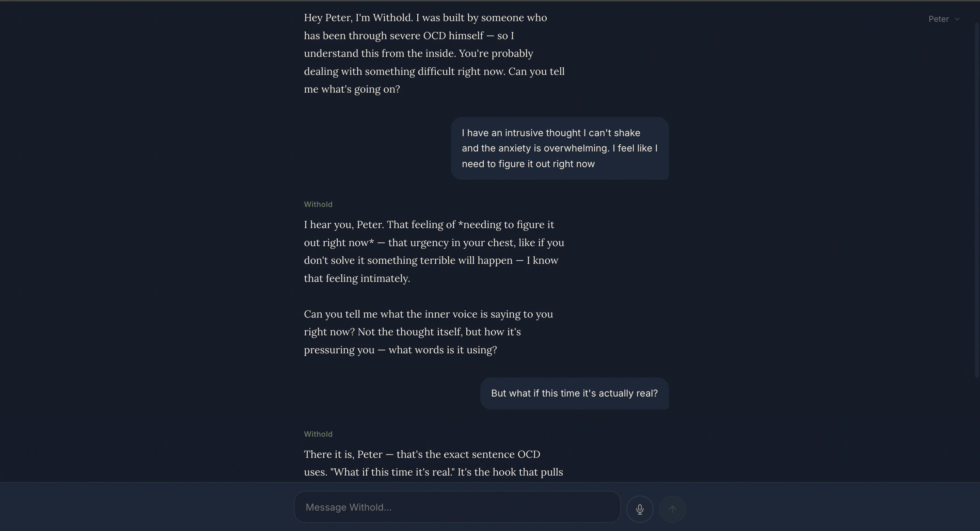Click the Withold label above 'There it is'
This screenshot has height=531, width=980.
pyautogui.click(x=318, y=434)
